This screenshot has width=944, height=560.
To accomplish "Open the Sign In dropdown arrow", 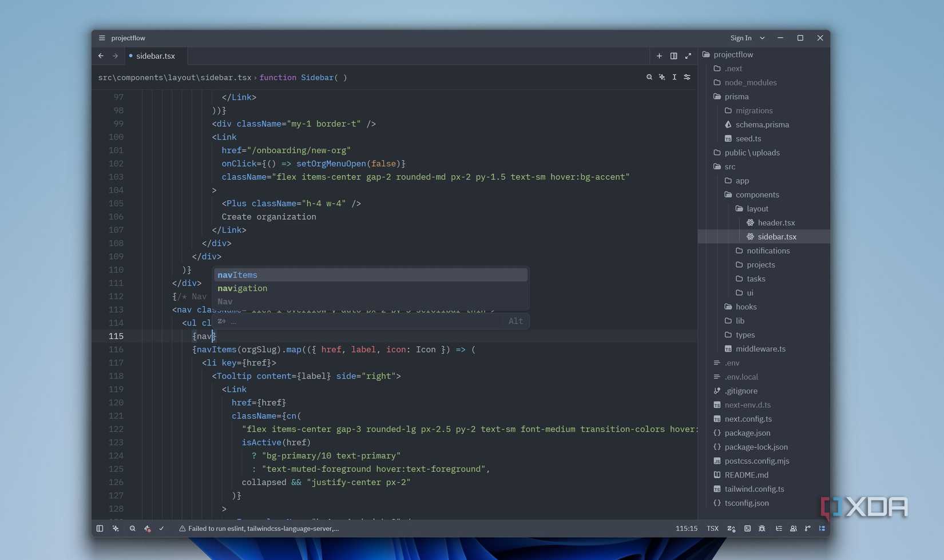I will (x=762, y=38).
